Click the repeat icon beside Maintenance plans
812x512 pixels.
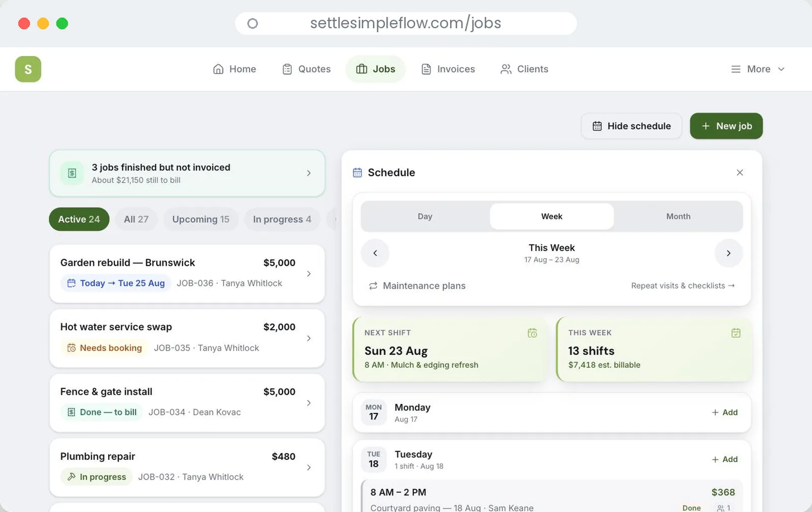click(x=373, y=286)
